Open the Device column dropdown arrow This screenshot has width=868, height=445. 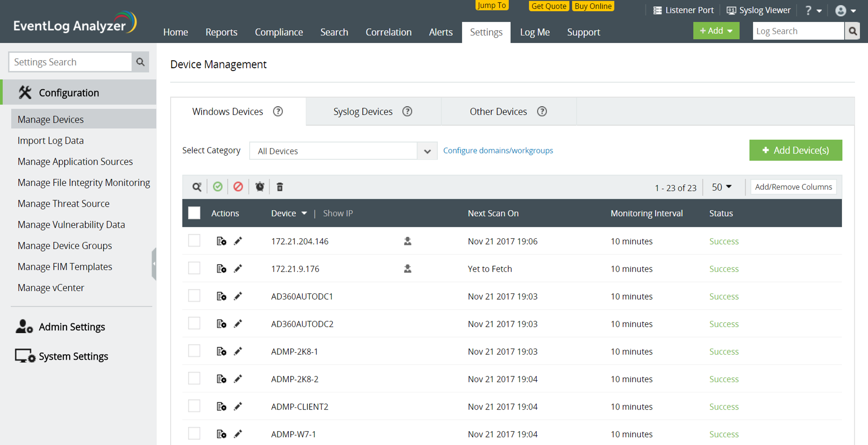click(304, 214)
